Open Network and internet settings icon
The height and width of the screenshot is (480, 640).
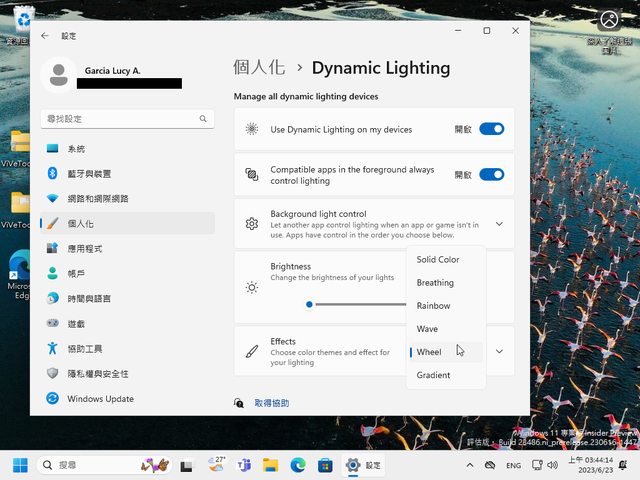tap(52, 198)
